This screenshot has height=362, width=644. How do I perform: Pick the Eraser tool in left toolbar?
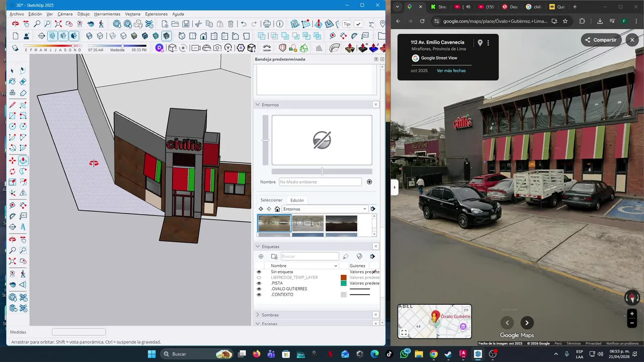pos(23,81)
